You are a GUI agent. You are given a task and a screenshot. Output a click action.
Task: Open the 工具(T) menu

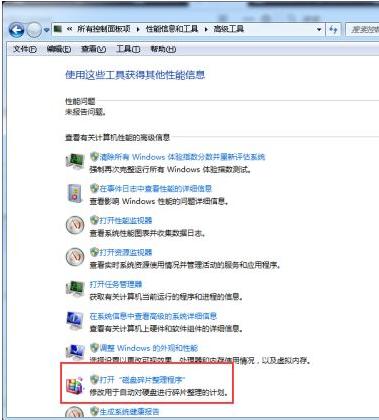tap(128, 49)
